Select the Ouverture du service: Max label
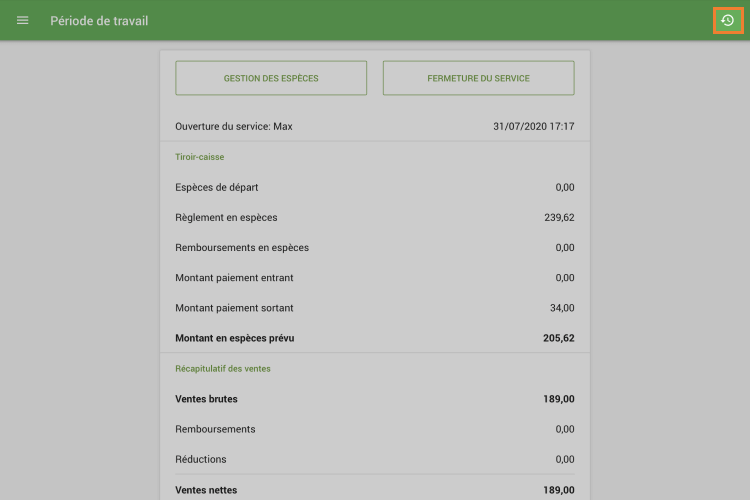750x500 pixels. [x=233, y=127]
